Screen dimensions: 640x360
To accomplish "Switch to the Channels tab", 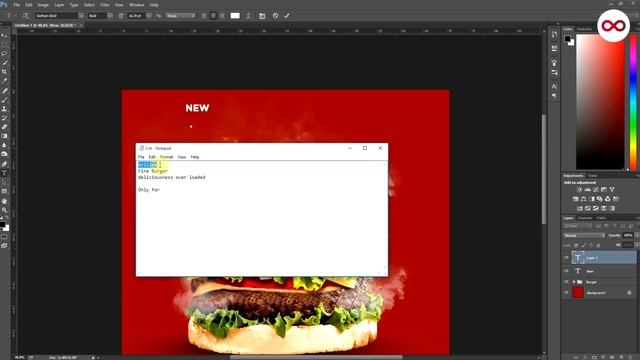I will pyautogui.click(x=584, y=218).
